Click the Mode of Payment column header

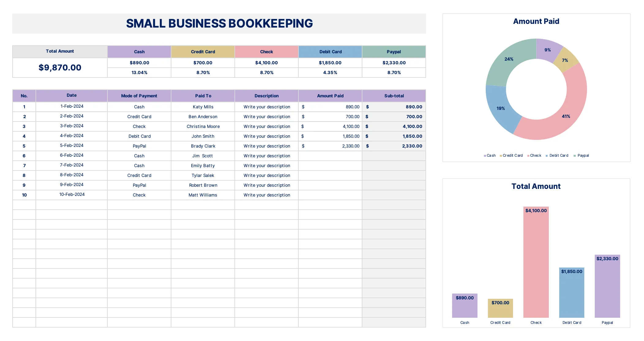139,96
